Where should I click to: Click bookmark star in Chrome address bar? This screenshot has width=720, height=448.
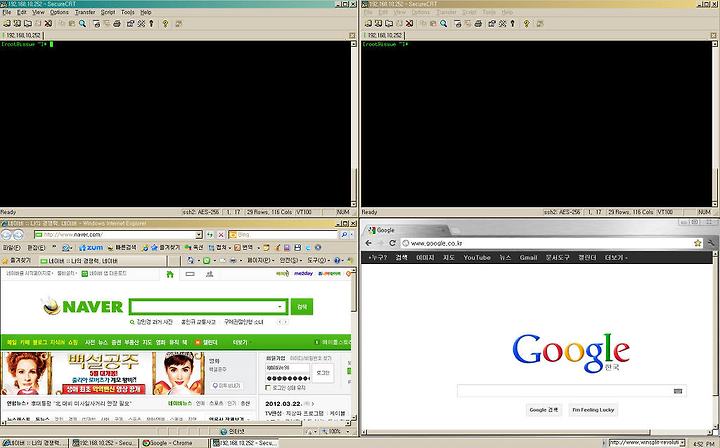point(698,243)
